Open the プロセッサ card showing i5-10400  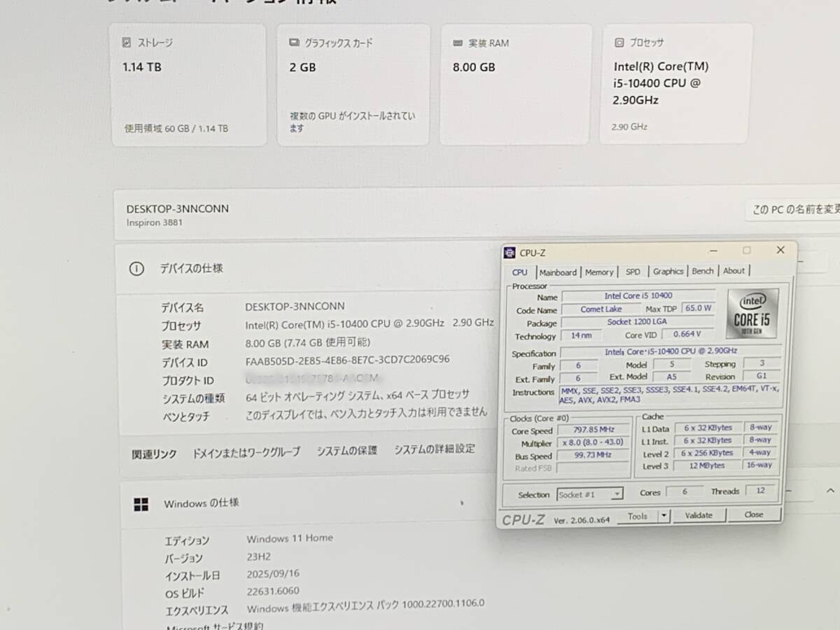[x=676, y=85]
